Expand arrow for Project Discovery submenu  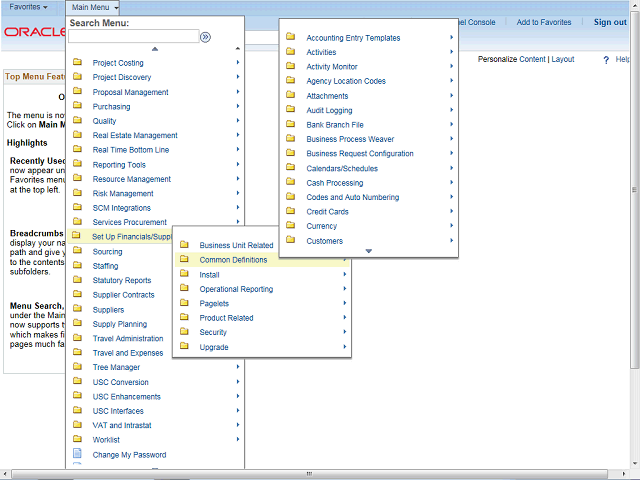click(238, 77)
